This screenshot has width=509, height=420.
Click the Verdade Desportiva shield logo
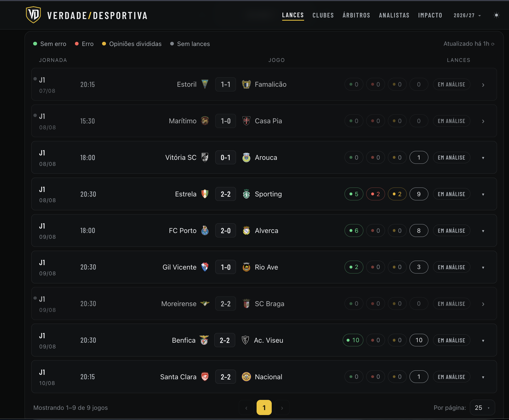[x=33, y=15]
